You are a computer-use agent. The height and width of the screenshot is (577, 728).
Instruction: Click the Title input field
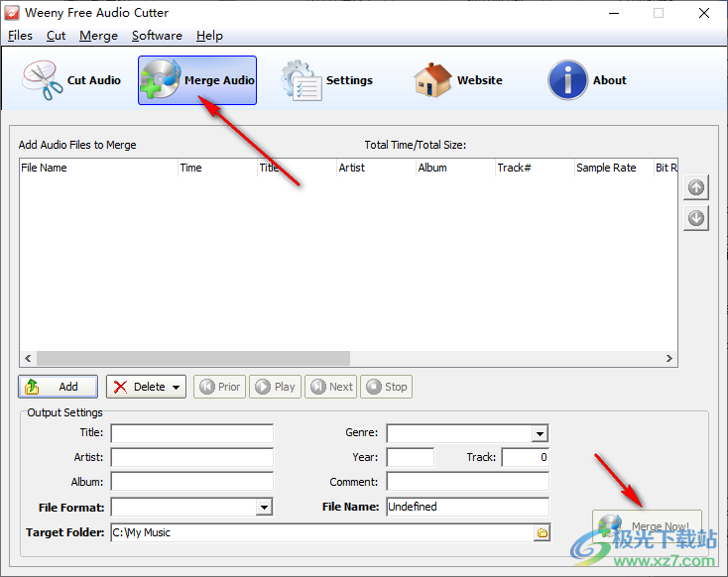(x=191, y=433)
